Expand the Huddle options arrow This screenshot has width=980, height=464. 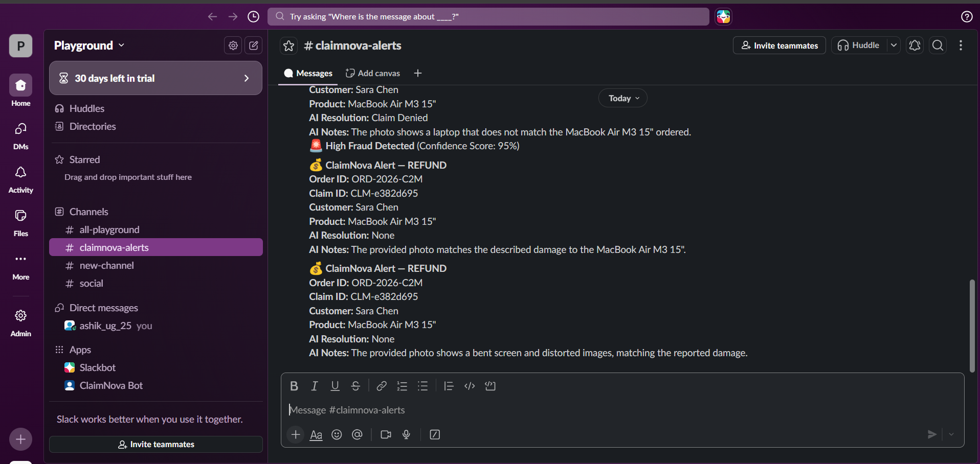pyautogui.click(x=894, y=45)
